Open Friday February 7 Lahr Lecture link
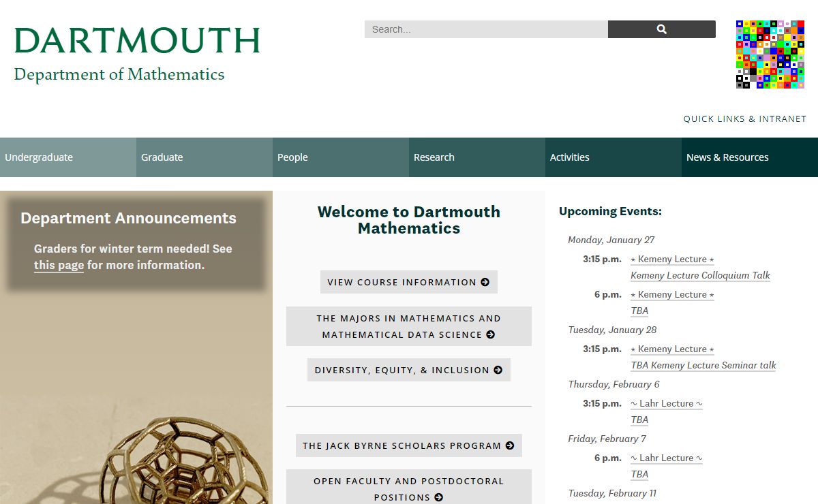The image size is (818, 504). (667, 458)
